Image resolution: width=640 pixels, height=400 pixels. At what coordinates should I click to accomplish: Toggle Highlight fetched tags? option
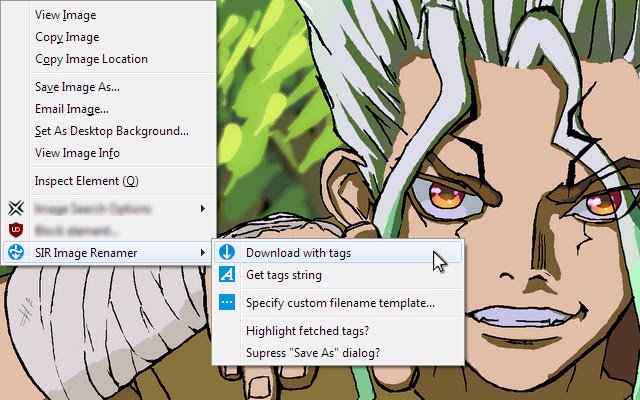point(338,331)
